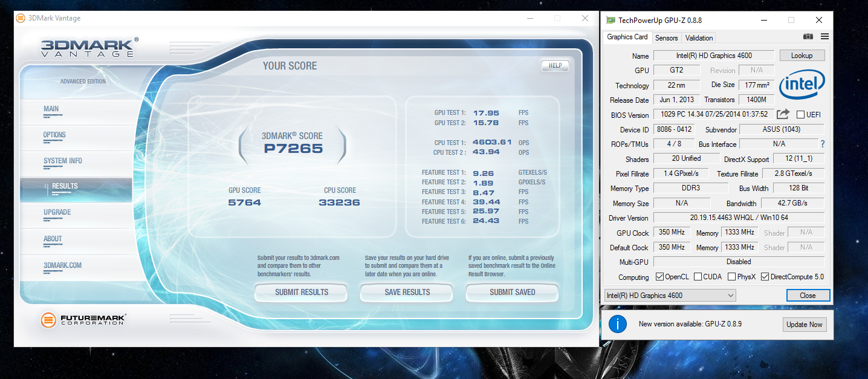Click the Technology field 22 nm
This screenshot has height=379, width=868.
(x=676, y=85)
